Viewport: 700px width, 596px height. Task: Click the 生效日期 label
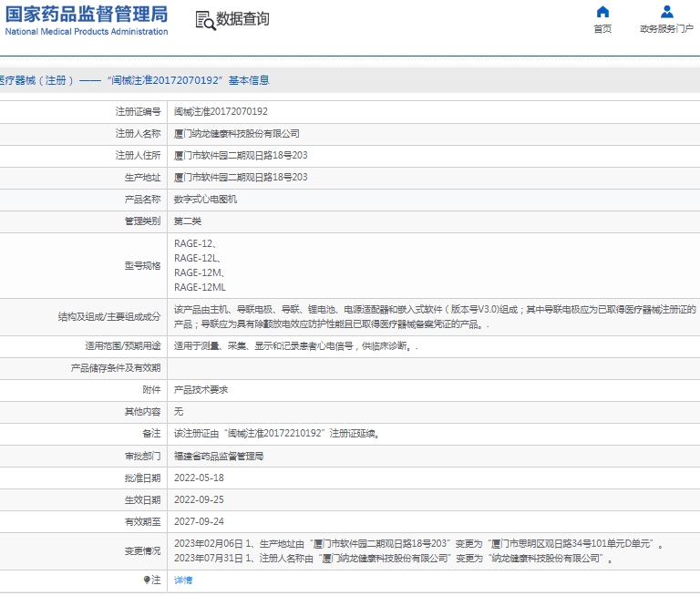click(142, 500)
